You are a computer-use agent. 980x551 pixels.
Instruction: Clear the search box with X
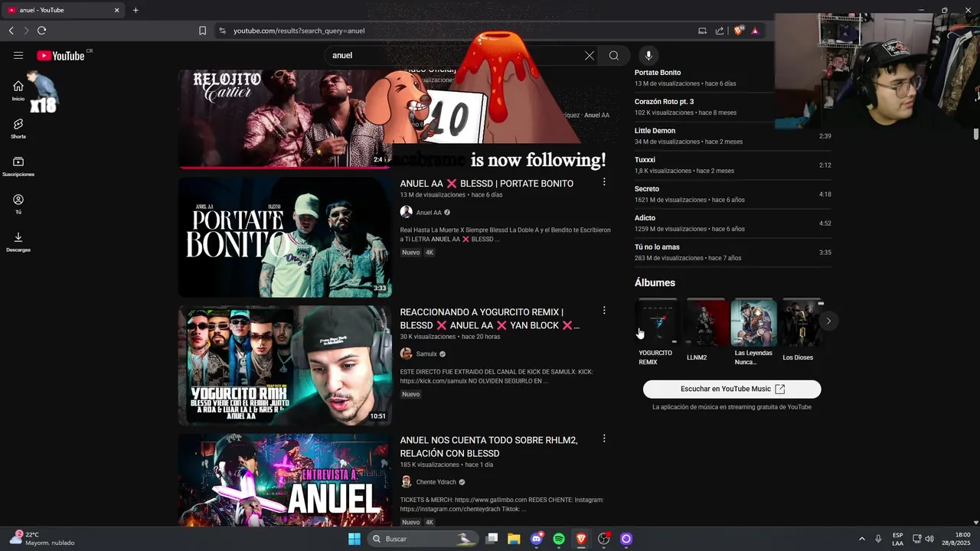tap(589, 55)
